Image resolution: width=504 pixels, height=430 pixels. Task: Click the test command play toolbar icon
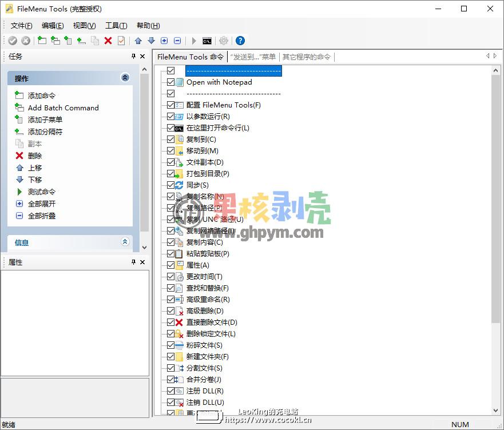pos(194,41)
